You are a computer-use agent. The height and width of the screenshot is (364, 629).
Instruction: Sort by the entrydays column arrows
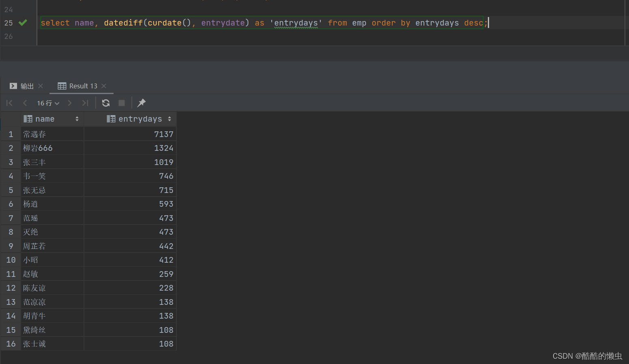point(170,119)
